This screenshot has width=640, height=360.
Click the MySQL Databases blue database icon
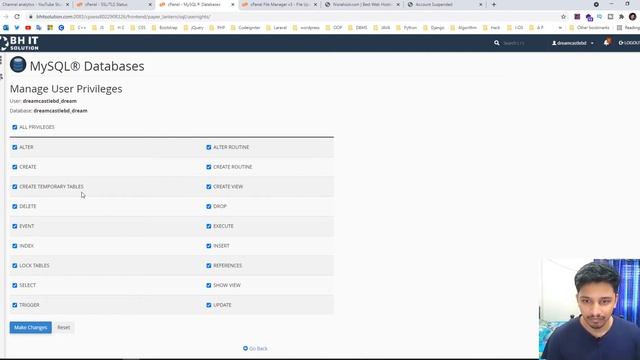18,65
